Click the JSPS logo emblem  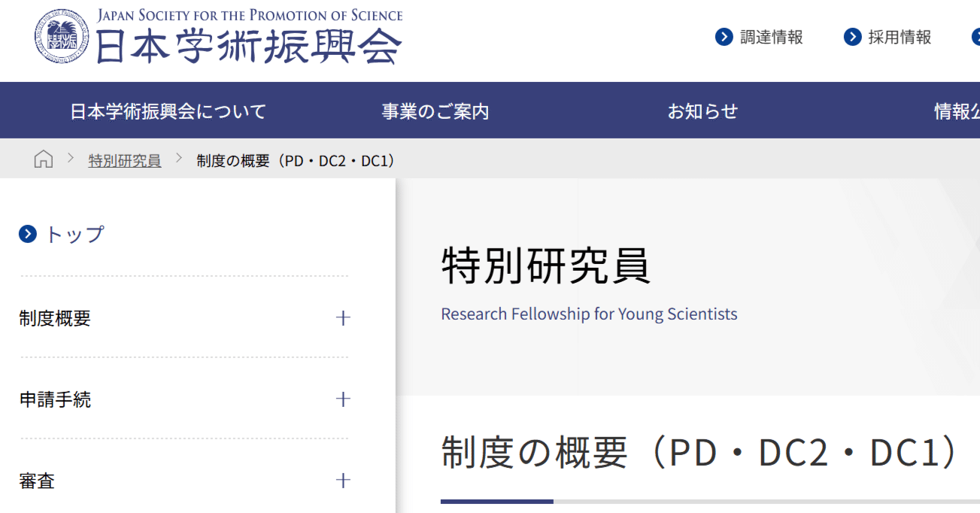[62, 36]
